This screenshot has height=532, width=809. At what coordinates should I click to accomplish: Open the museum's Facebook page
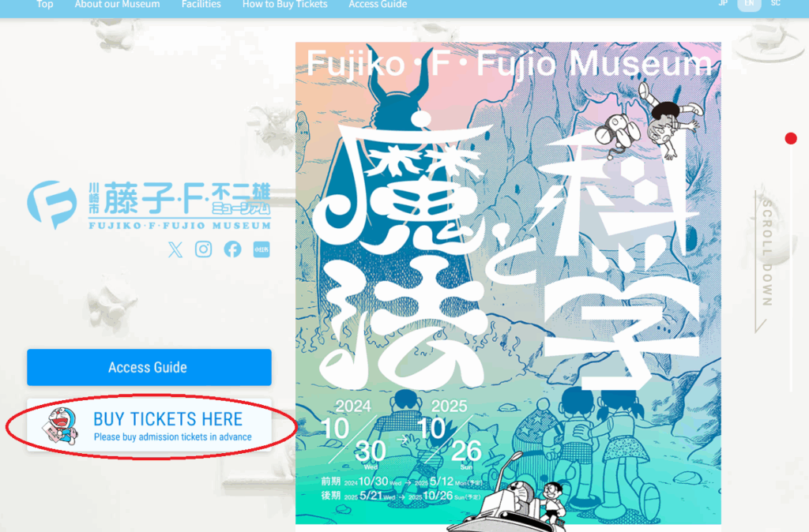coord(233,249)
